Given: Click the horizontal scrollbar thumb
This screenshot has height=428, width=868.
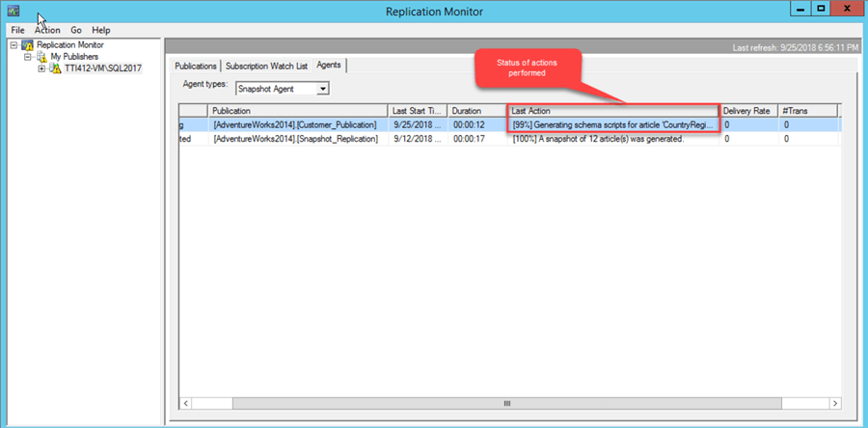Looking at the screenshot, I should [x=506, y=403].
